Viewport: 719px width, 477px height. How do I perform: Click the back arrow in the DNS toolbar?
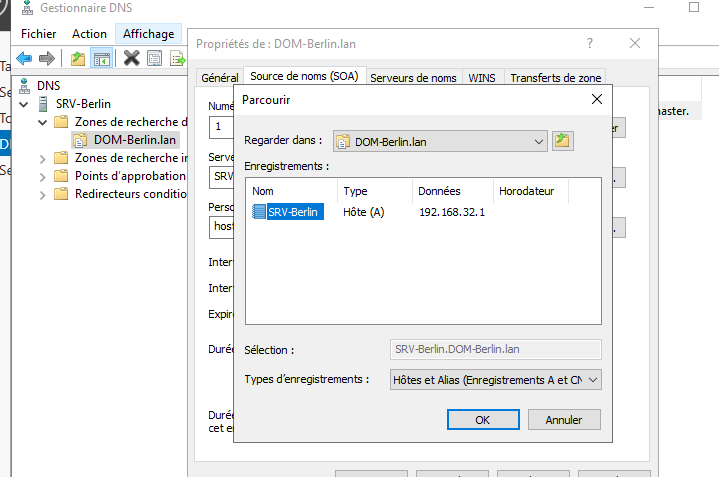[24, 59]
